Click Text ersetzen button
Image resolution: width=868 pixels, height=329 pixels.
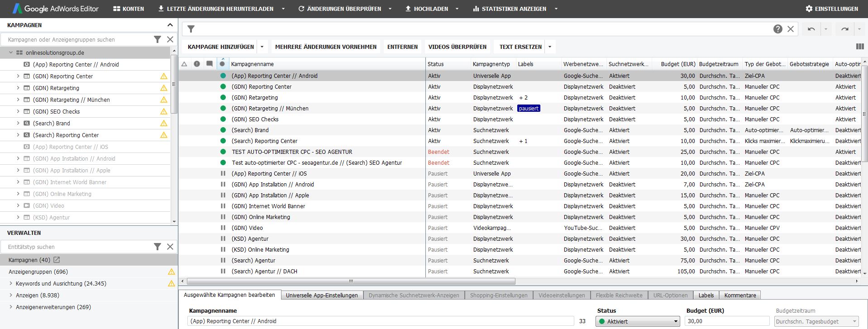coord(520,47)
